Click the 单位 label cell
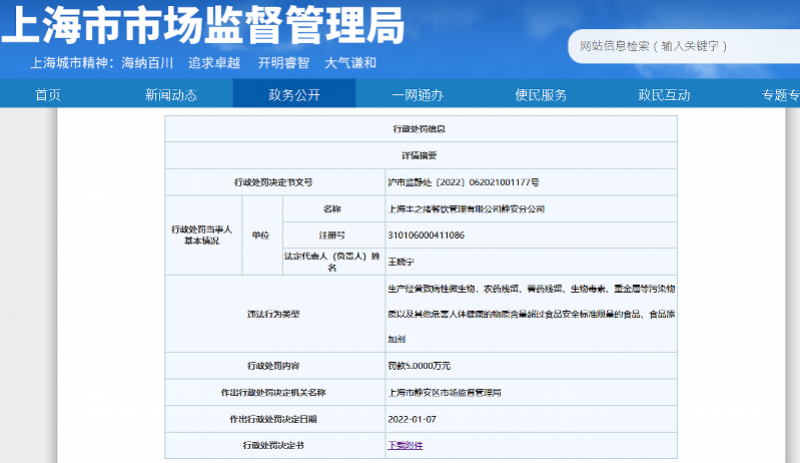The height and width of the screenshot is (463, 800). 262,235
